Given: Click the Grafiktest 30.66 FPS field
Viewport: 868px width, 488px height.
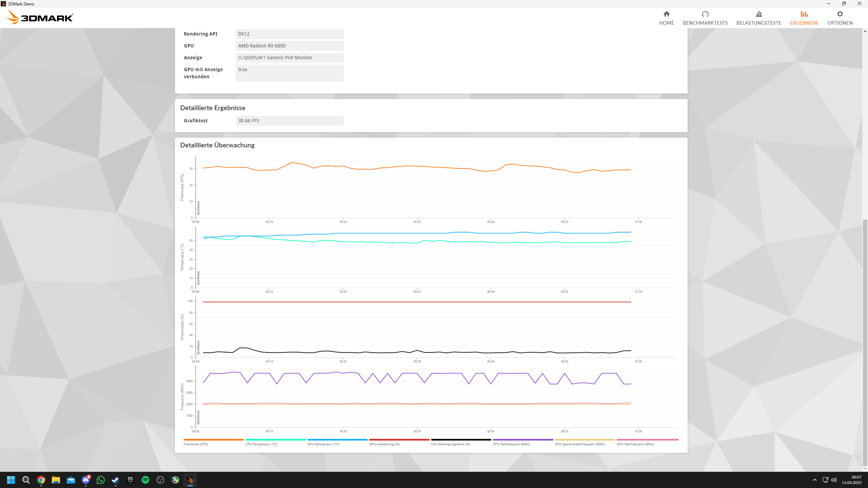Looking at the screenshot, I should 289,121.
